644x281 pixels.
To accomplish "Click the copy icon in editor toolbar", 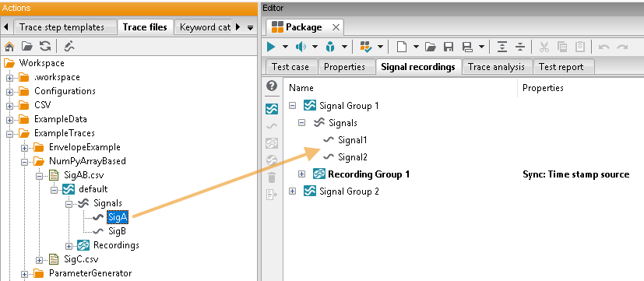I will (x=562, y=47).
